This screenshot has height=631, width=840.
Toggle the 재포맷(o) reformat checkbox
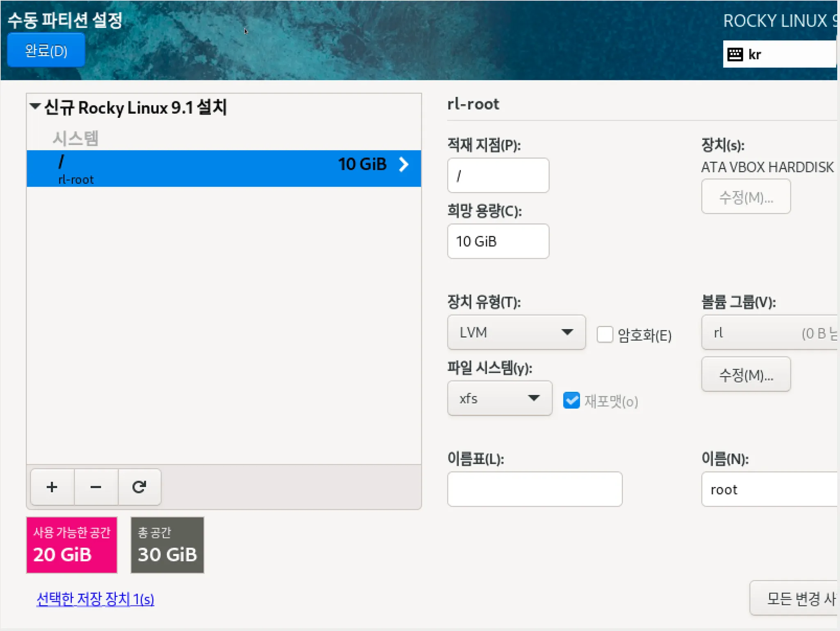tap(571, 400)
